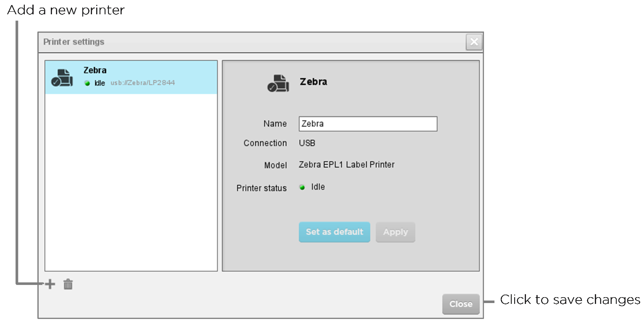Click Close to save changes
The width and height of the screenshot is (644, 327).
click(x=461, y=304)
